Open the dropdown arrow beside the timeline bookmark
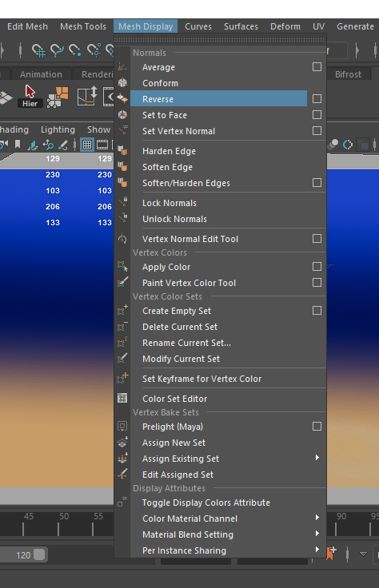This screenshot has width=379, height=588. [x=363, y=554]
